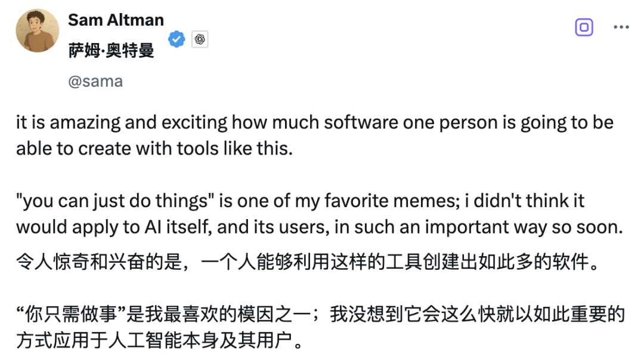Open the profile via "Sam Altman" display name

pyautogui.click(x=116, y=20)
